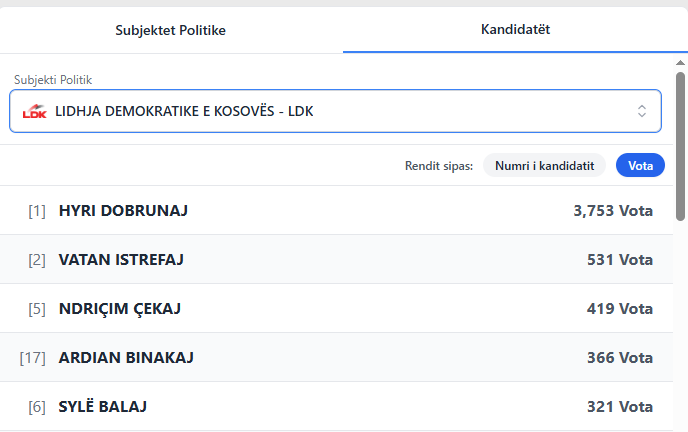Click the 3,753 Vota count

click(612, 211)
